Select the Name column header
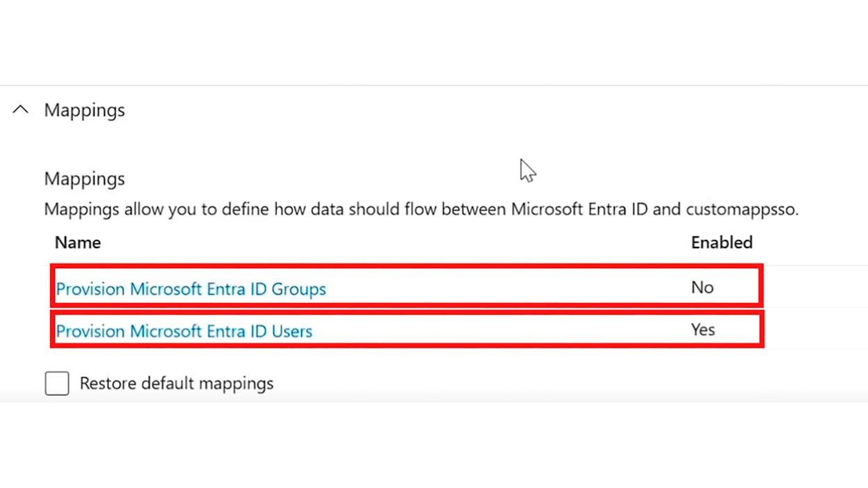 pyautogui.click(x=78, y=243)
